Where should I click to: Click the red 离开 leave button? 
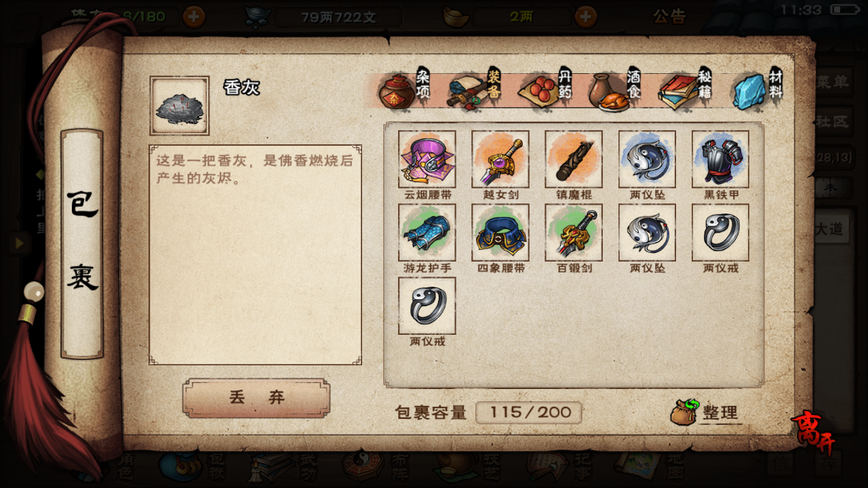[813, 433]
